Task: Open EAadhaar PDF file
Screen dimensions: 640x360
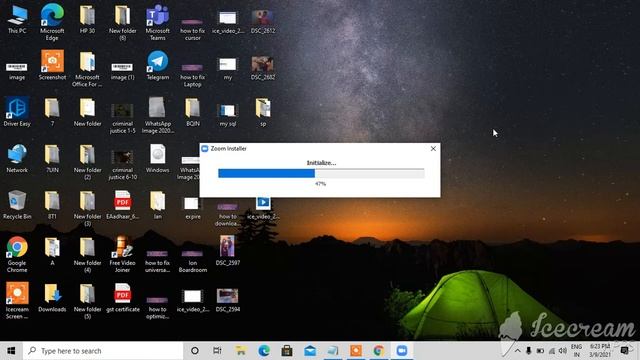Action: pyautogui.click(x=122, y=205)
